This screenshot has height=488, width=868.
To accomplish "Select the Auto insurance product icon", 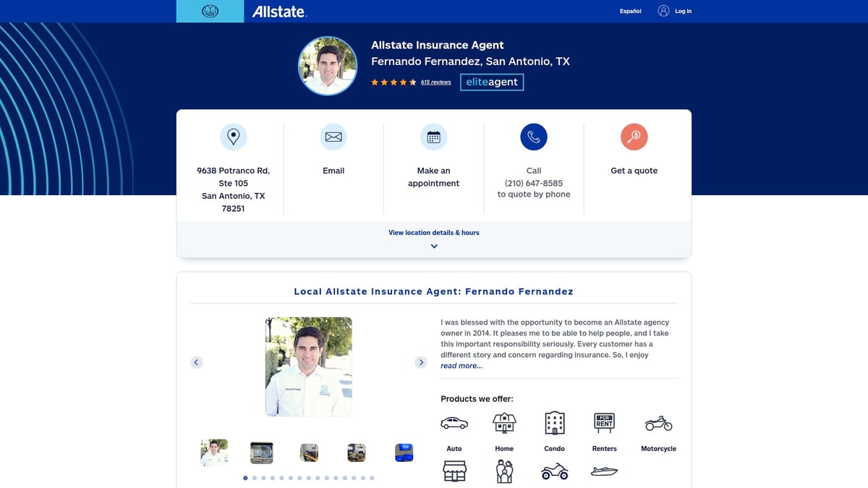I will click(x=454, y=422).
